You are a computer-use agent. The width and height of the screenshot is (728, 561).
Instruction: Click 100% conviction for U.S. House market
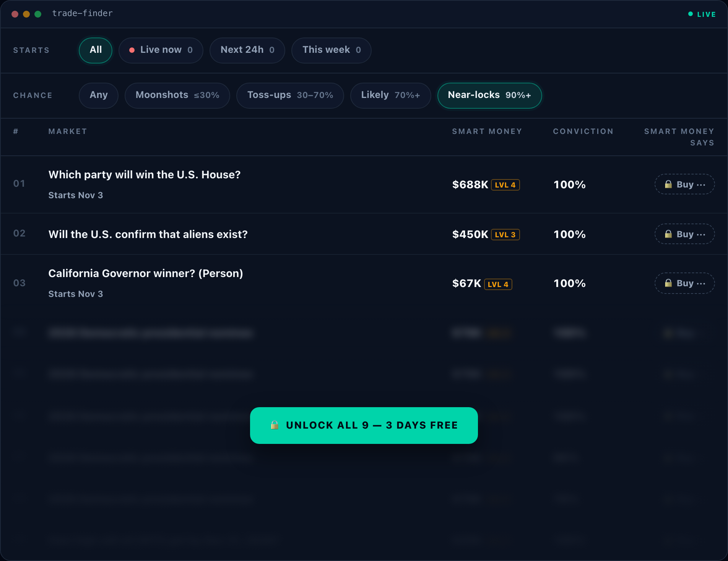(570, 185)
